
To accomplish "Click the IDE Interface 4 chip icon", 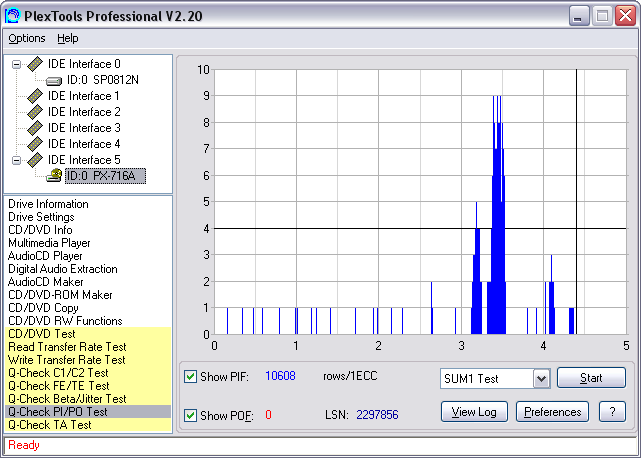I will click(x=35, y=144).
